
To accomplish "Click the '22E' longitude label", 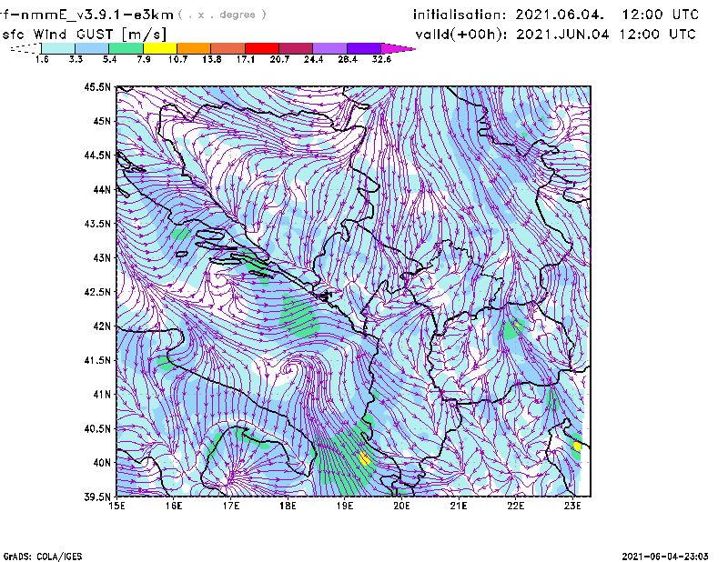I will tap(516, 506).
